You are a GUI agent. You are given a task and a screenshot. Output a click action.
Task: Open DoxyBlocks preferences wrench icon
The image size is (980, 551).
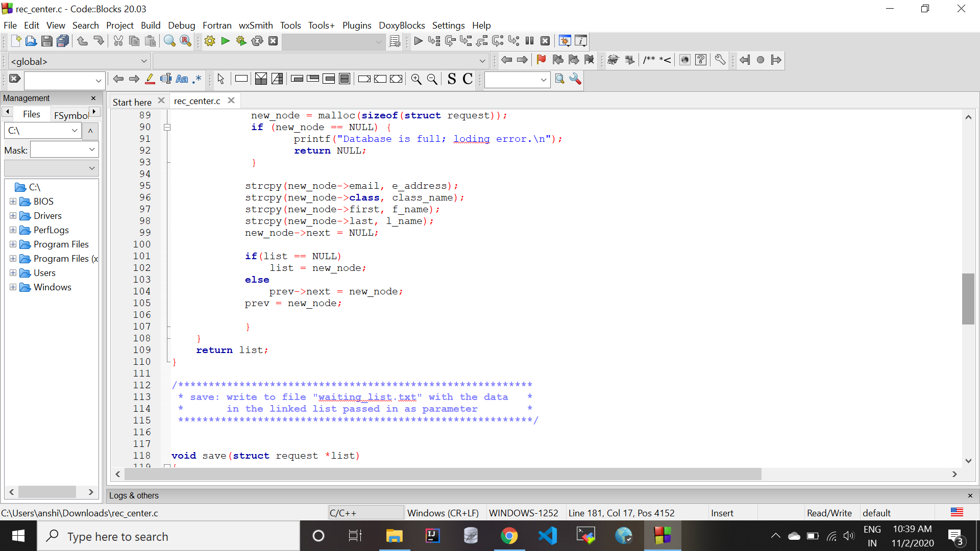coord(720,60)
